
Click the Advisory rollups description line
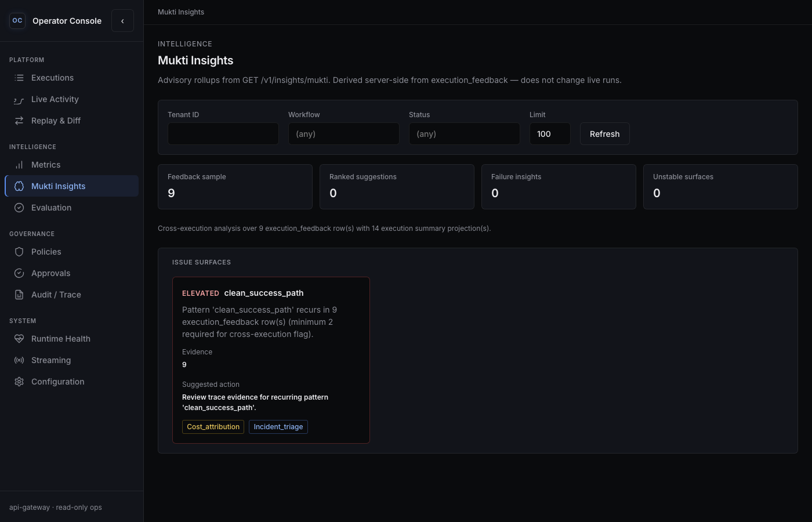click(x=390, y=80)
